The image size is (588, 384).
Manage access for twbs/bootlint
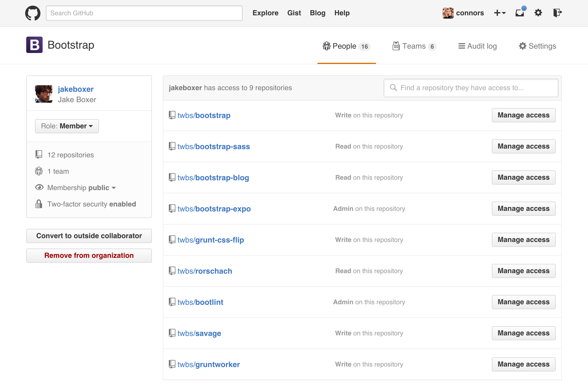(x=524, y=302)
